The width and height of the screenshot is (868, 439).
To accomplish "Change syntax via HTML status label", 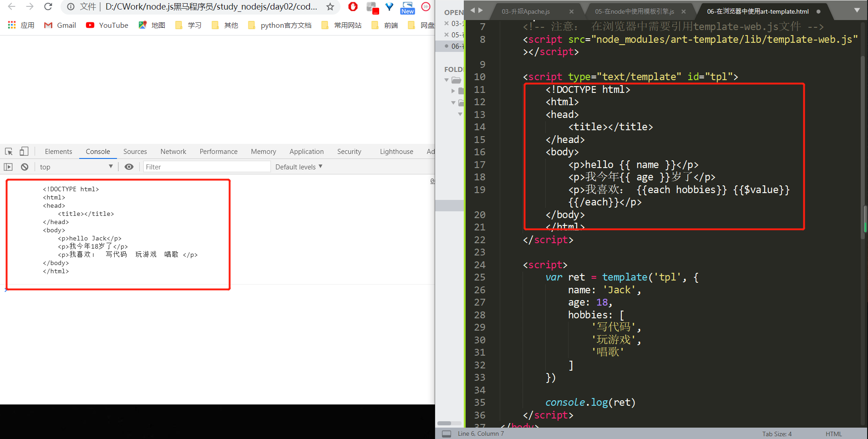I will (x=834, y=434).
